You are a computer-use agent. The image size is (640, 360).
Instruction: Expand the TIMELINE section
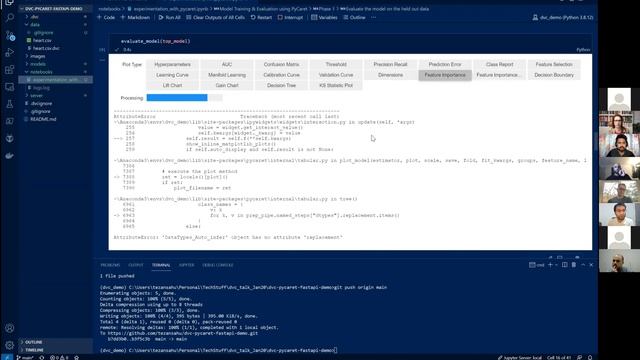point(55,350)
